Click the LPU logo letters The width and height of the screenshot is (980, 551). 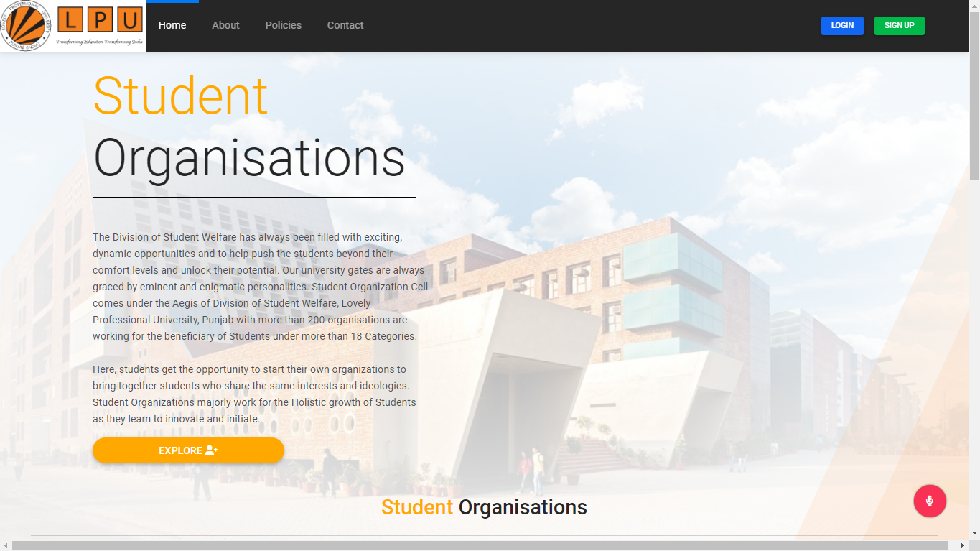click(101, 19)
